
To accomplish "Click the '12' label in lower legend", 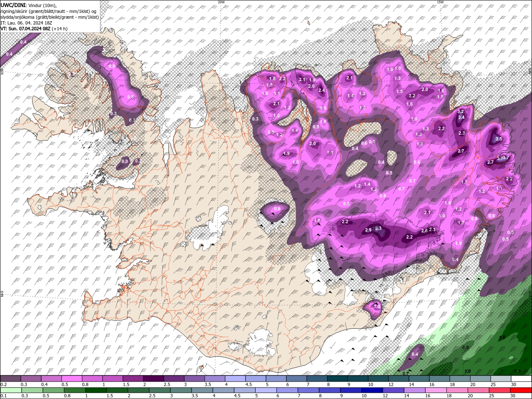I will (x=384, y=396).
